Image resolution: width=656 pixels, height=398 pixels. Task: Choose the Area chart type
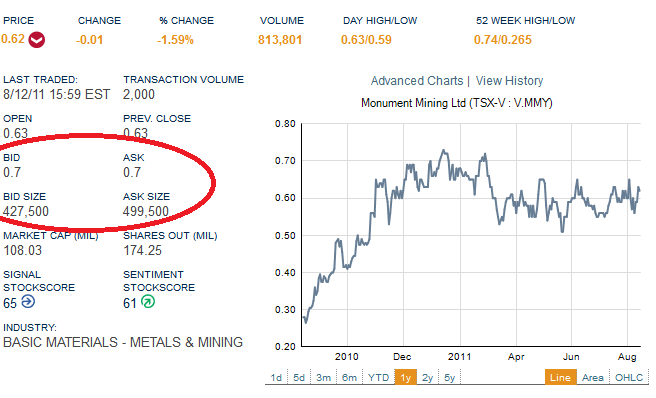point(593,377)
